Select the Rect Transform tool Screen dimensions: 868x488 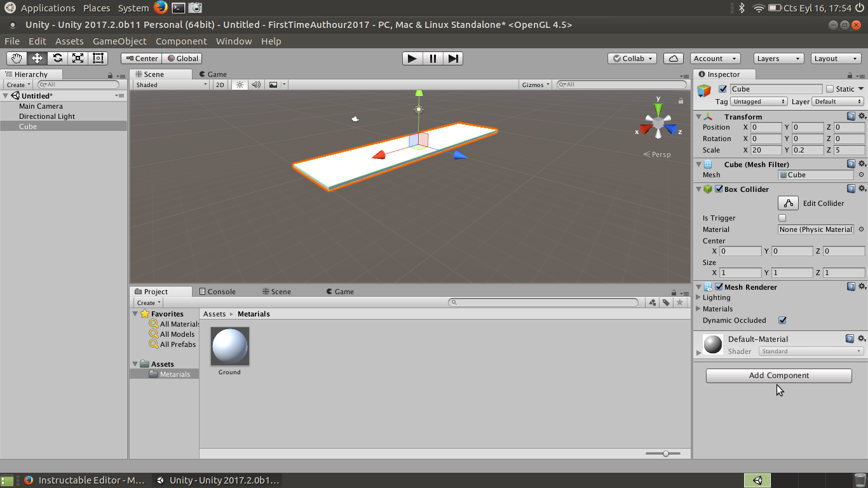pos(98,58)
